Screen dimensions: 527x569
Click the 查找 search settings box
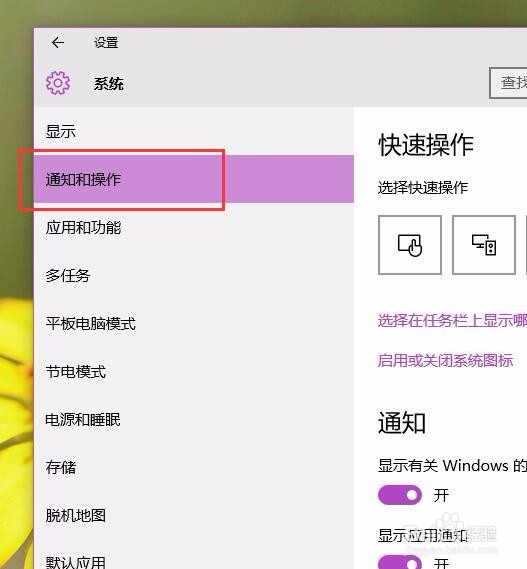point(508,83)
